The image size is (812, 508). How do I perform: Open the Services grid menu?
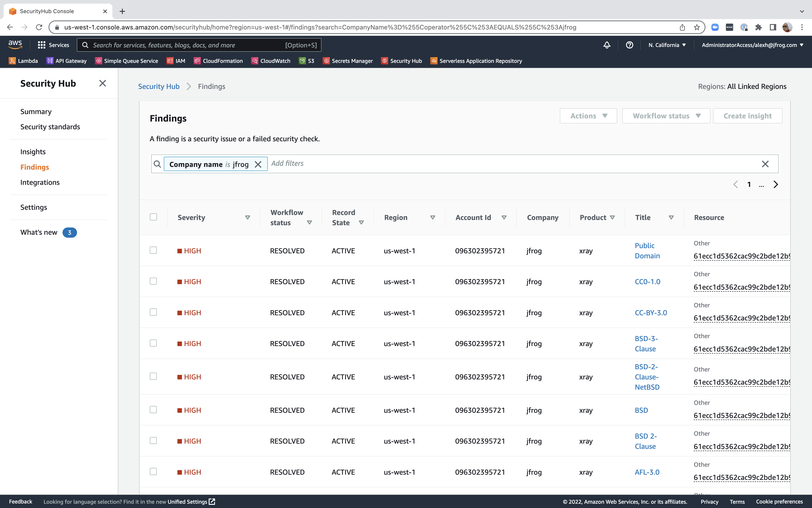[x=53, y=45]
